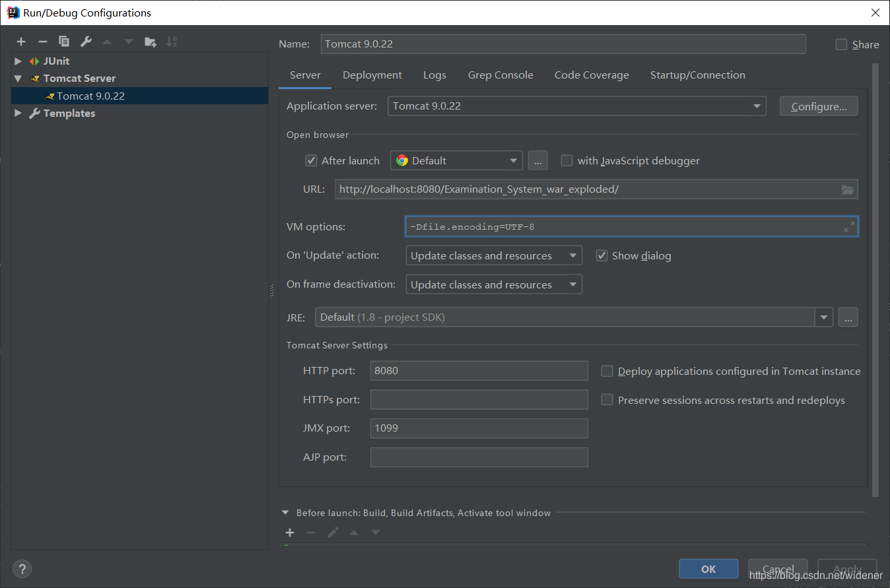The height and width of the screenshot is (588, 890).
Task: Edit before-launch task pencil icon
Action: (333, 533)
